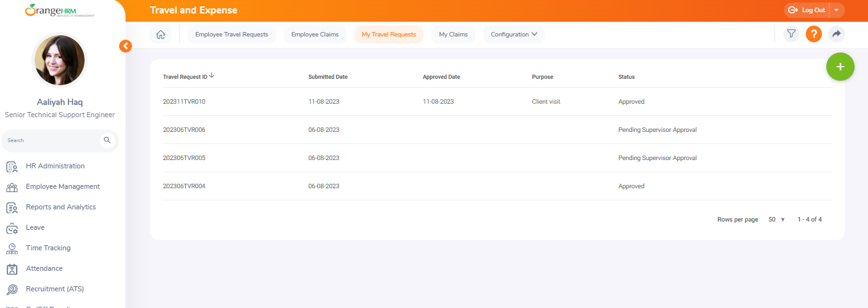The width and height of the screenshot is (868, 308).
Task: Click the 1 - 4 of 4 pagination text
Action: [x=810, y=220]
